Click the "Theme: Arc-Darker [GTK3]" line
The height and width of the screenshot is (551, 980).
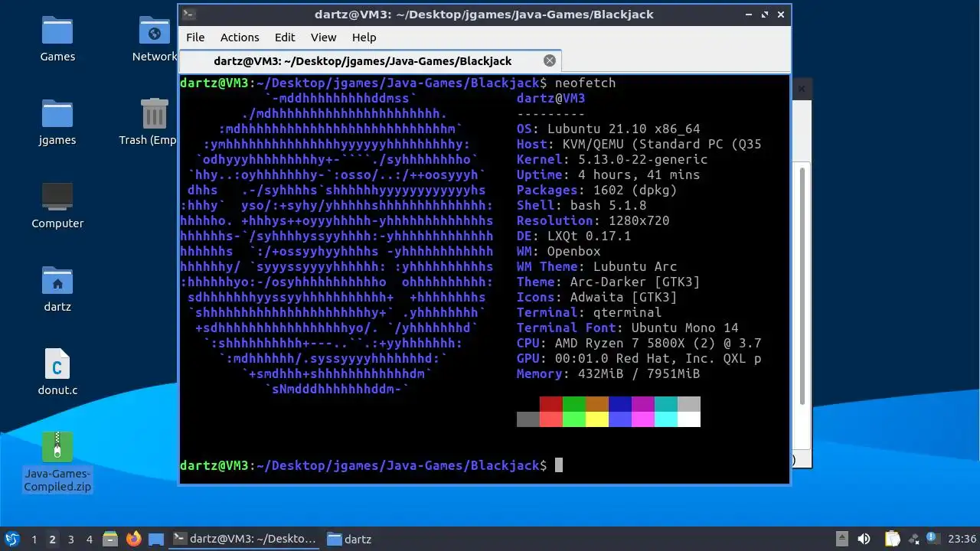coord(609,282)
